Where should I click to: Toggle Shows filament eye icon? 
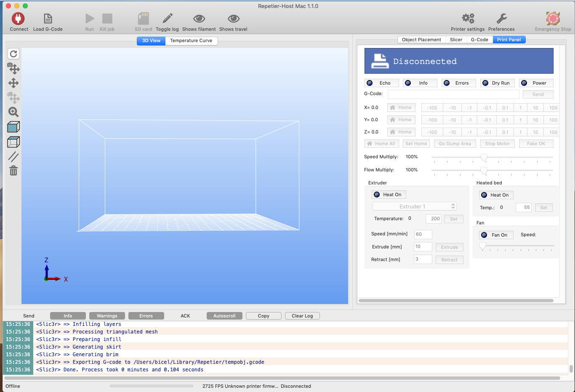pyautogui.click(x=199, y=19)
